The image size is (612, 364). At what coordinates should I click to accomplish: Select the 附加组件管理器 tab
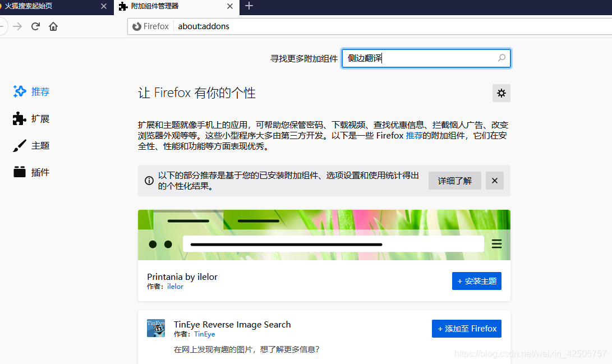point(176,7)
